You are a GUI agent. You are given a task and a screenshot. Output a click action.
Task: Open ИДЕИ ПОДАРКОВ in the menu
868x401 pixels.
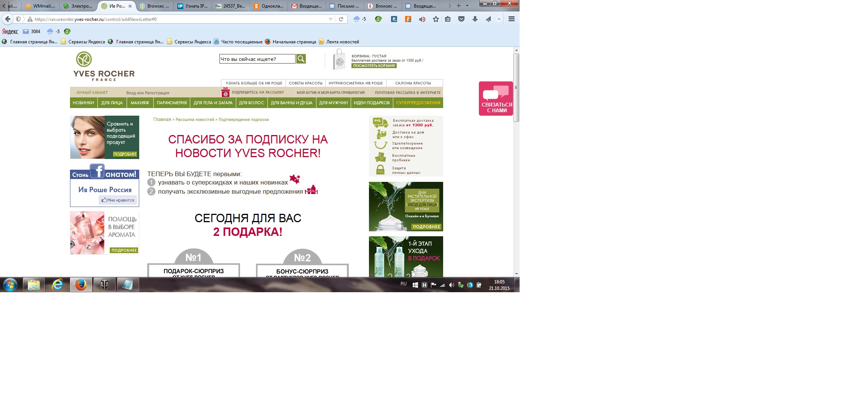(x=372, y=103)
